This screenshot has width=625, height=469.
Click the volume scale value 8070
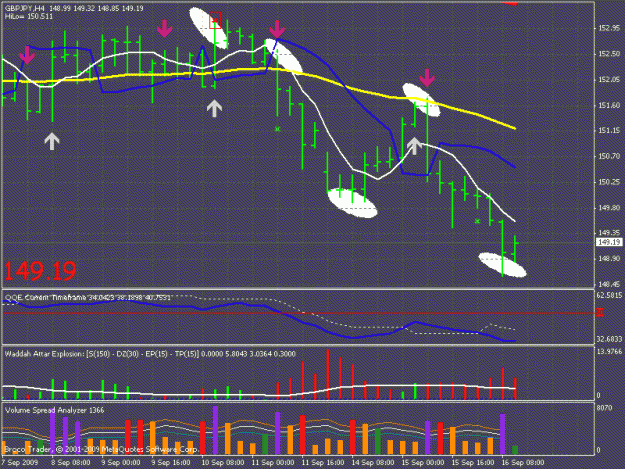pyautogui.click(x=604, y=408)
